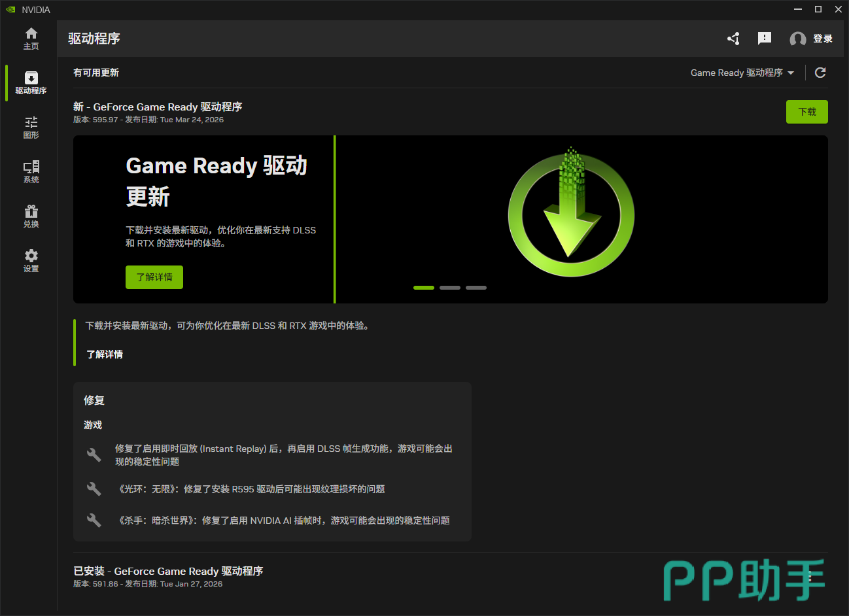Open 设置 settings from sidebar
Image resolution: width=849 pixels, height=616 pixels.
click(x=31, y=261)
